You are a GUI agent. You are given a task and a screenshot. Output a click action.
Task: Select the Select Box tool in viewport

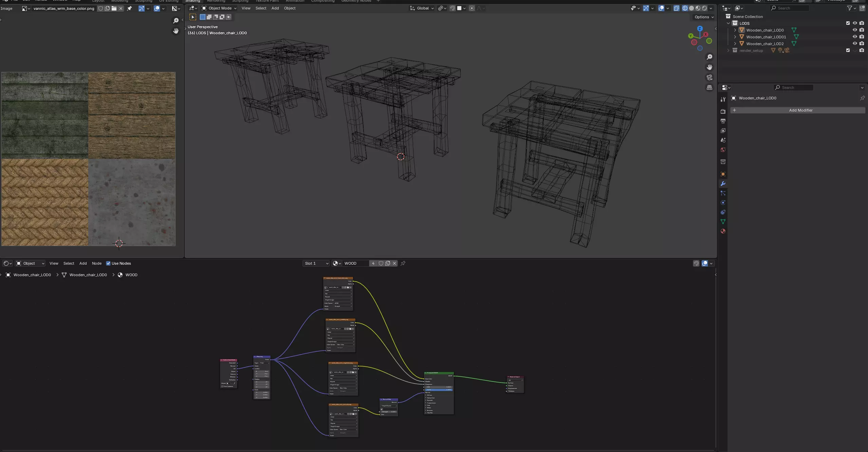pyautogui.click(x=192, y=17)
